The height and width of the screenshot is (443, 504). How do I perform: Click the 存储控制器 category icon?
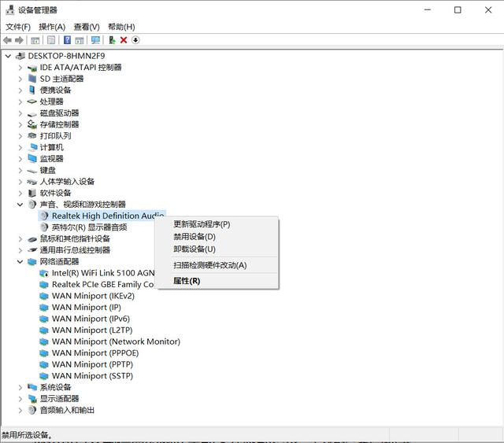32,124
